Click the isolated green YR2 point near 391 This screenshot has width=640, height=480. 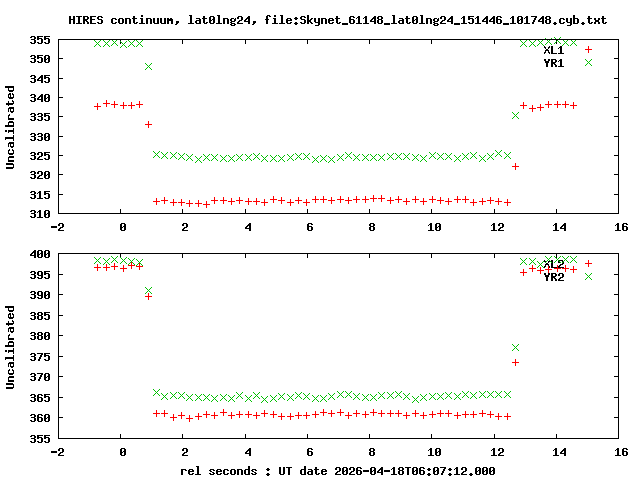click(x=149, y=291)
